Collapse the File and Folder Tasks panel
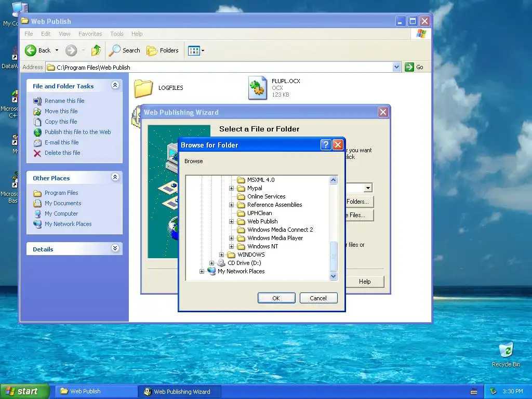Image resolution: width=532 pixels, height=399 pixels. (115, 85)
